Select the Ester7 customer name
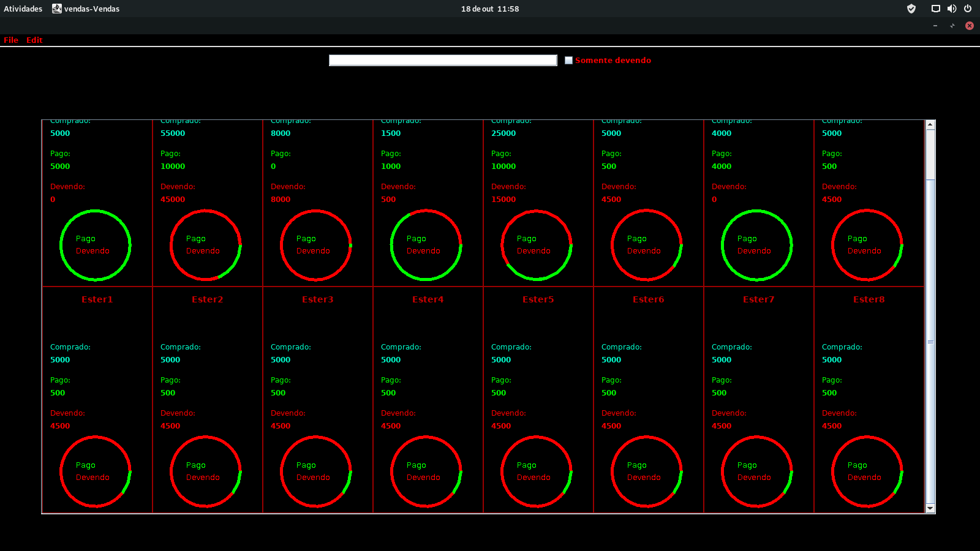The height and width of the screenshot is (551, 980). click(759, 299)
